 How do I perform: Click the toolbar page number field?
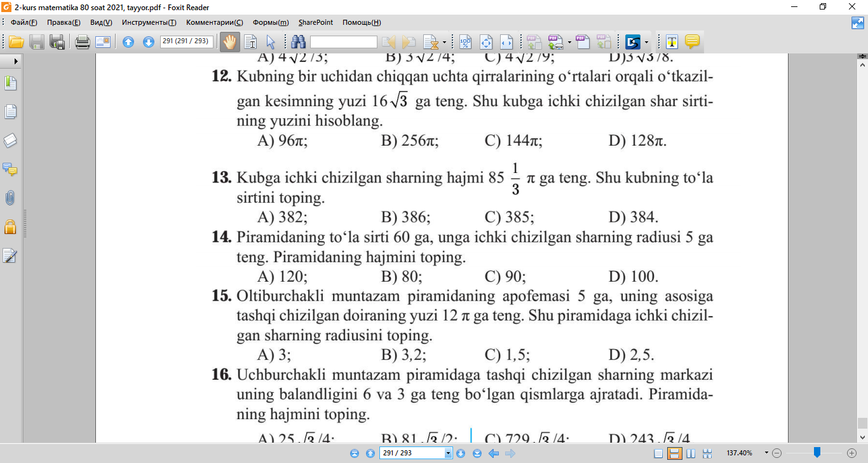tap(187, 42)
